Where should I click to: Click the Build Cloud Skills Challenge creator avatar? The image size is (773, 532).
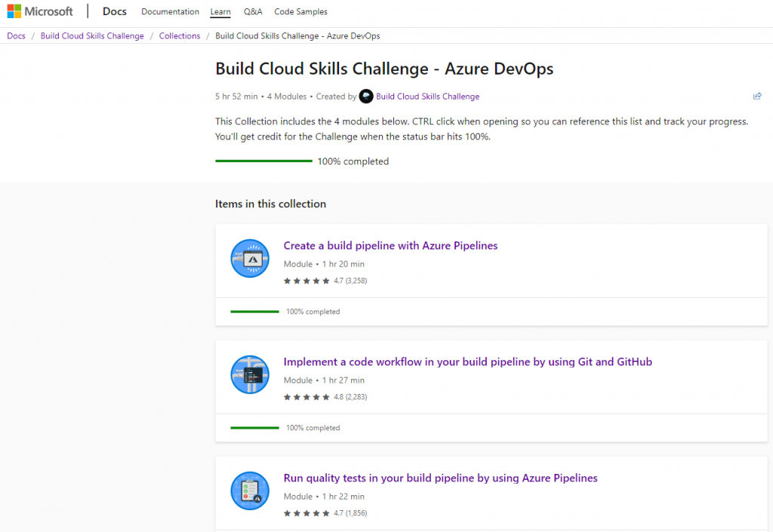[366, 96]
